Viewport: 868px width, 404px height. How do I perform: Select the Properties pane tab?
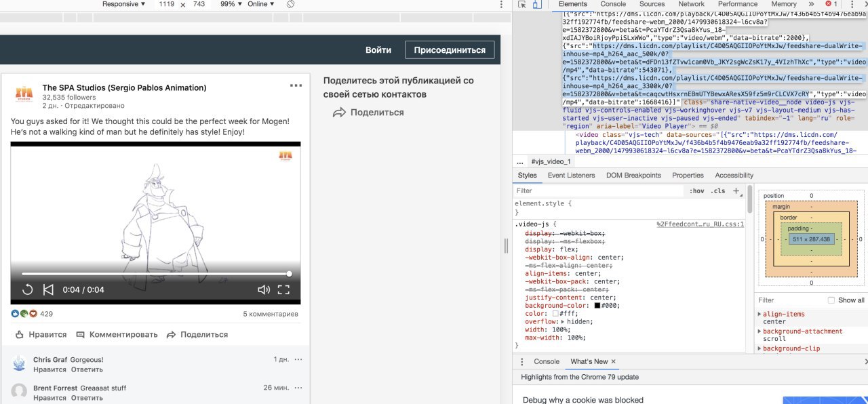[688, 175]
